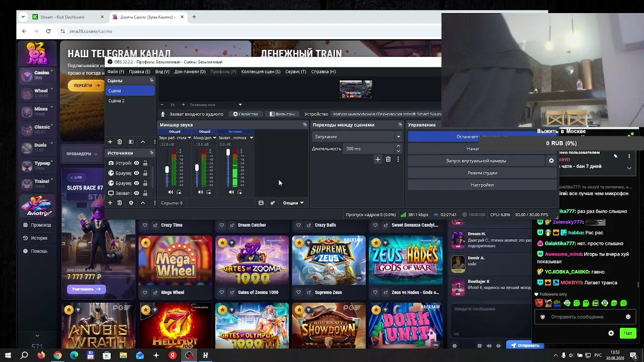
Task: Click Режим студии button in OBS
Action: (482, 173)
